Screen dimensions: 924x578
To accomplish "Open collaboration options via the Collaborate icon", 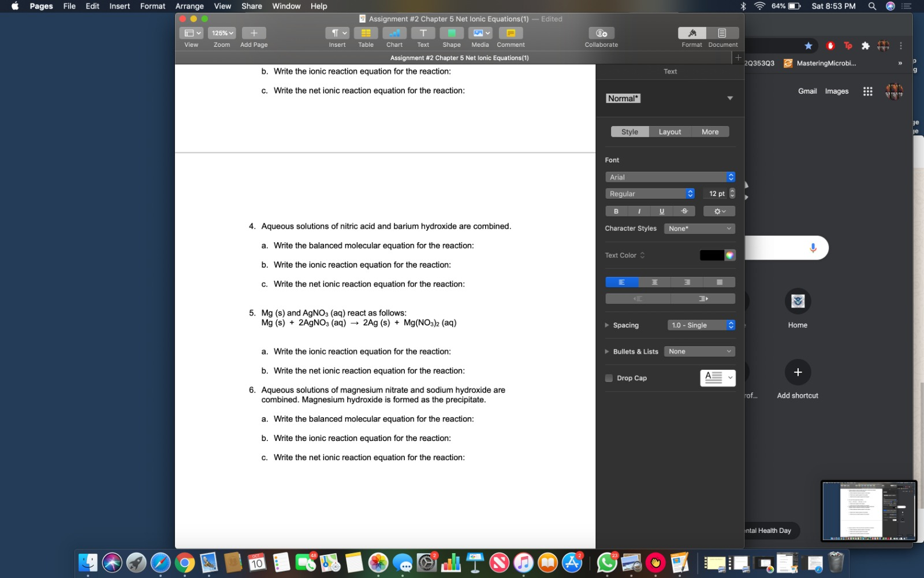I will tap(601, 33).
